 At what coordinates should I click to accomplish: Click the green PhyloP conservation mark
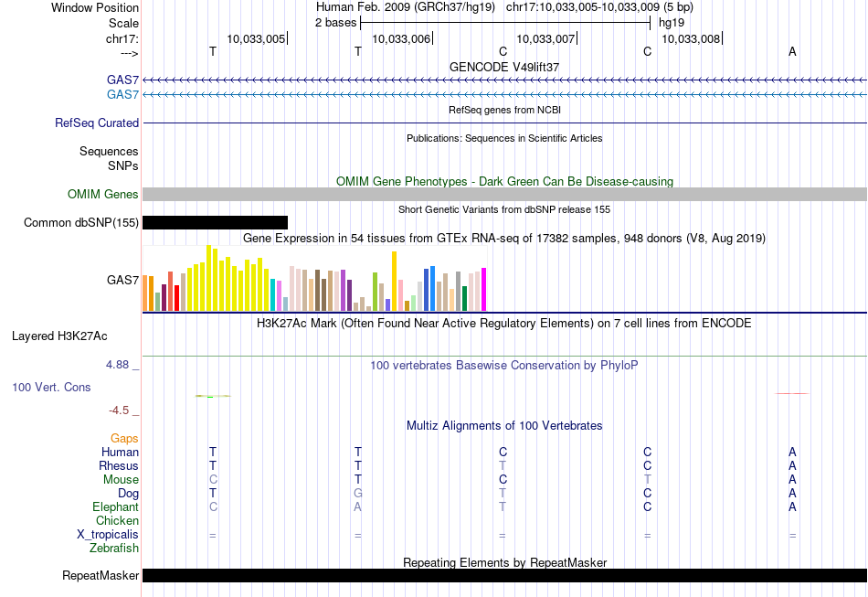point(213,396)
